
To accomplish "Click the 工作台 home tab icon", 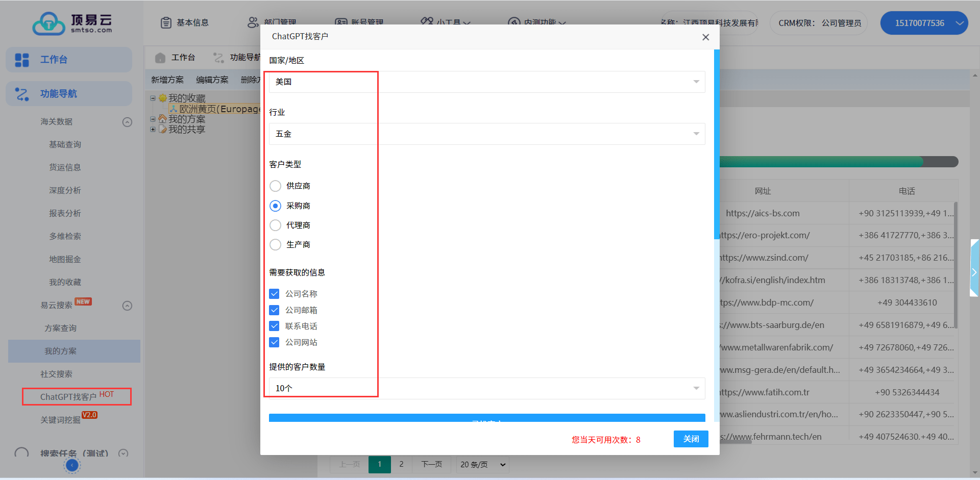I will click(160, 58).
